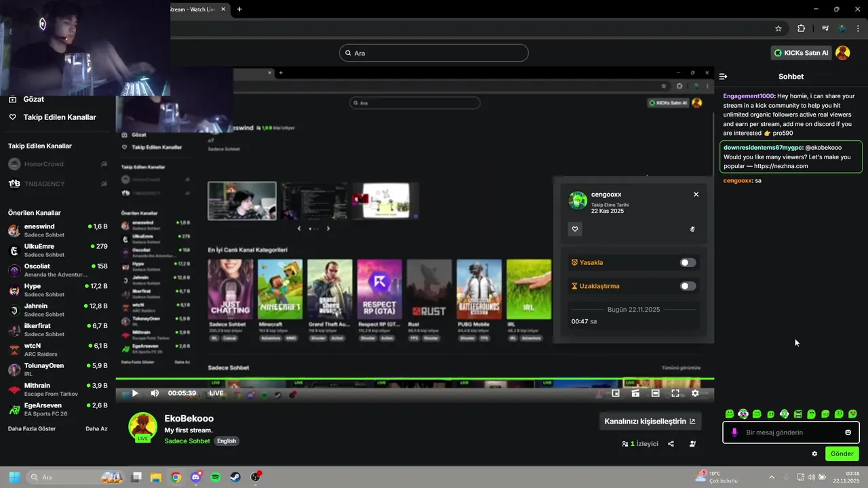Viewport: 868px width, 488px height.
Task: Open Mithrain channel in sidebar
Action: click(58, 390)
